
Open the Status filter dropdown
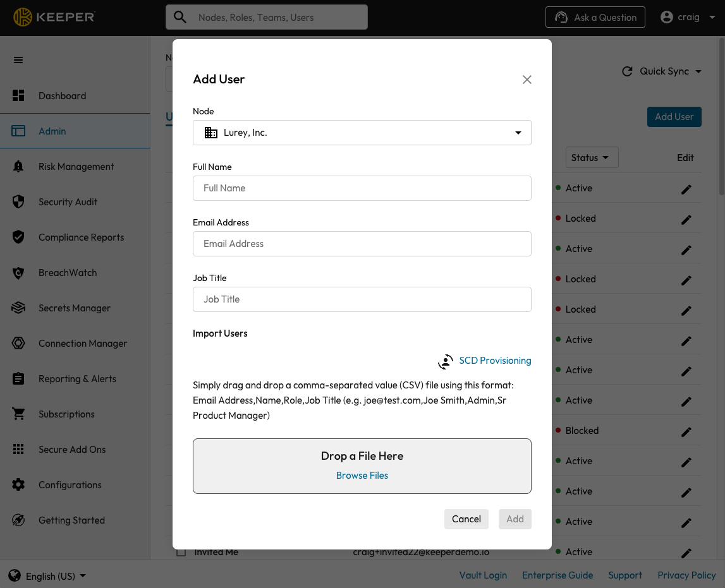(x=590, y=158)
